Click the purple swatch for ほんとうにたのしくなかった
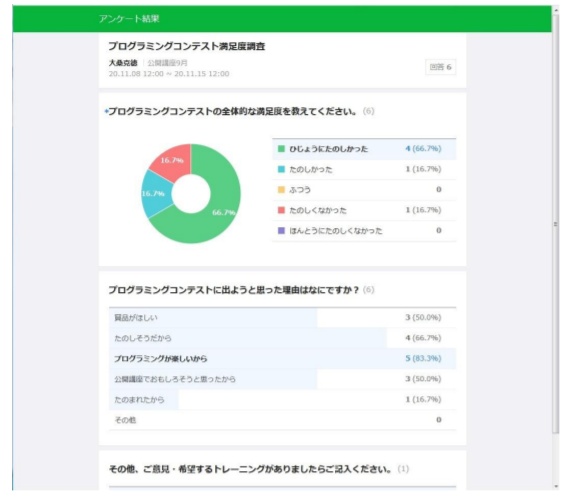Screen dimensions: 571x497 pyautogui.click(x=281, y=230)
